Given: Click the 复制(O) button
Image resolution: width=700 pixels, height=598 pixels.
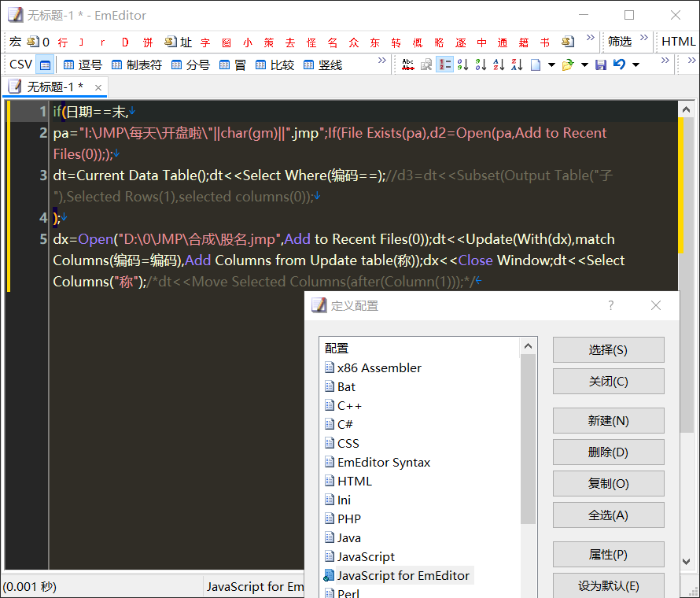Looking at the screenshot, I should click(x=608, y=484).
